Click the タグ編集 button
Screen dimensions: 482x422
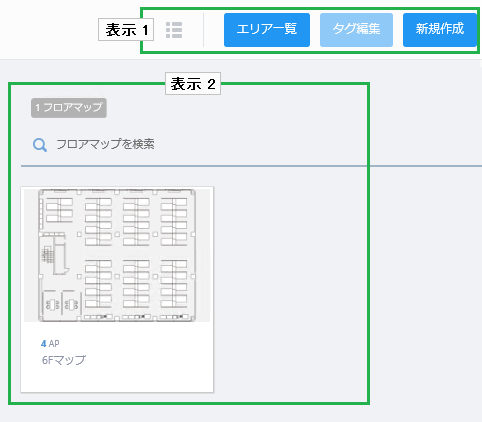(356, 30)
